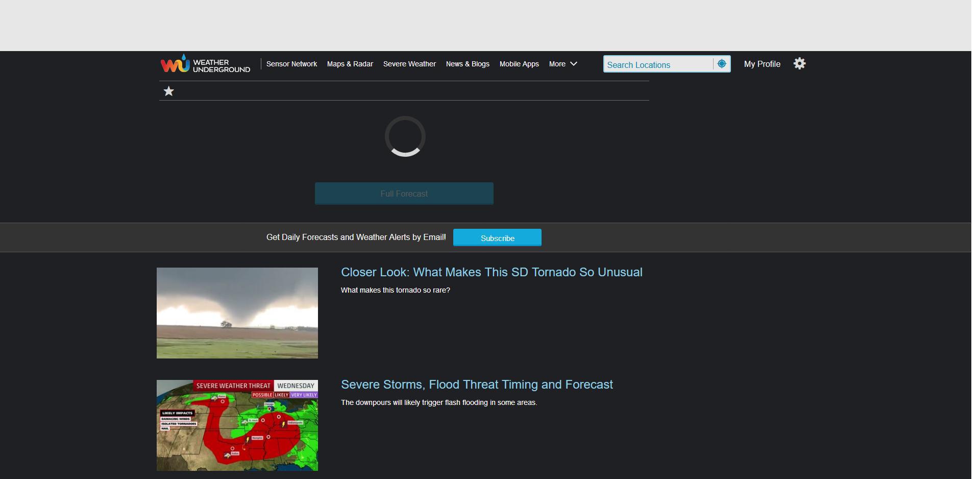Screen dimensions: 980x479
Task: Expand the More navigation dropdown
Action: 562,64
